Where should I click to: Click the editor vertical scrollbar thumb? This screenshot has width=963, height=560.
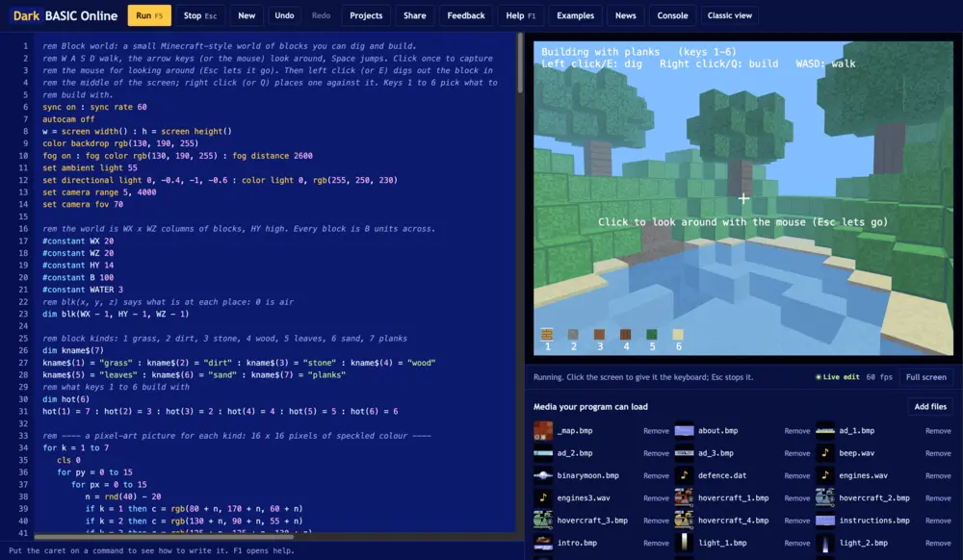(x=520, y=63)
